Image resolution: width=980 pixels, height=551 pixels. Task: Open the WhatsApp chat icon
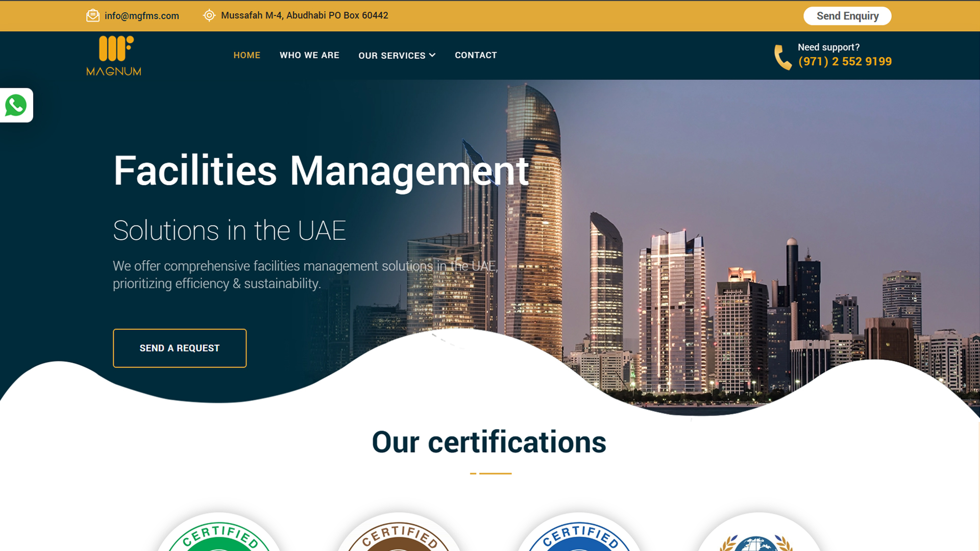click(16, 106)
